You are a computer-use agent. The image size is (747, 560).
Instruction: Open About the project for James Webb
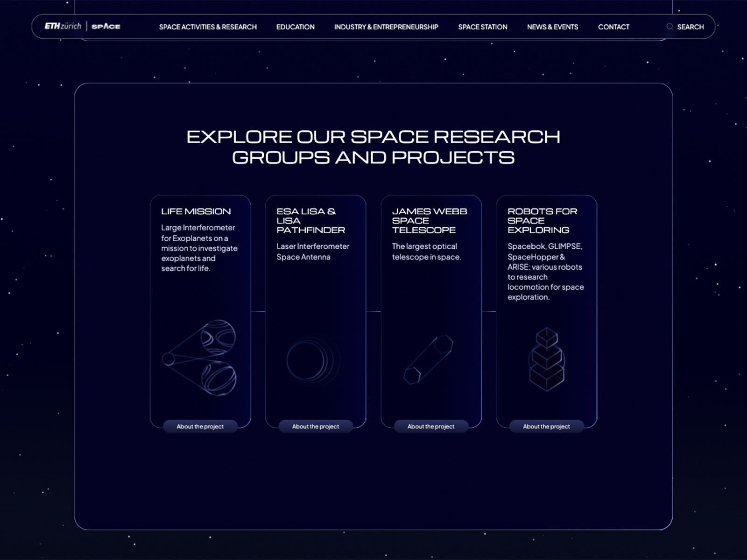(431, 426)
